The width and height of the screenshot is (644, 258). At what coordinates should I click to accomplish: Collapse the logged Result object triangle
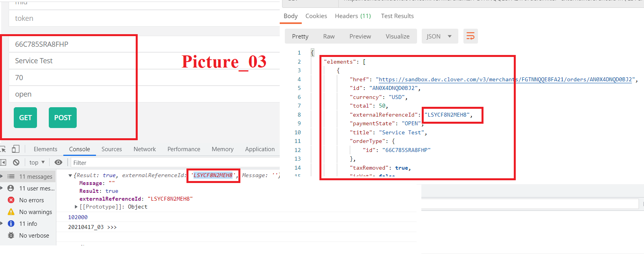pos(70,175)
